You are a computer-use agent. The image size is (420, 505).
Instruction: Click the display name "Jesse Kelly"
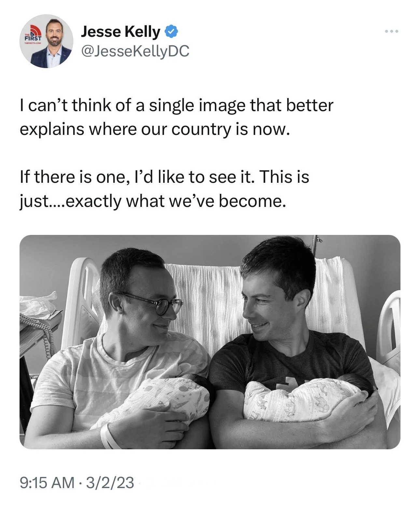point(120,32)
